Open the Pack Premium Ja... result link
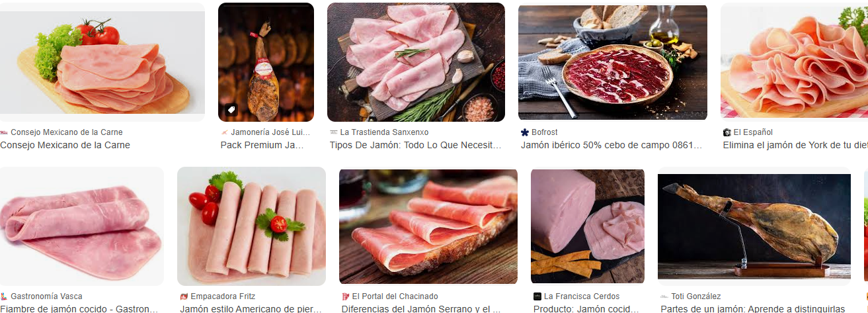Screen dimensions: 868x313 [x=262, y=145]
